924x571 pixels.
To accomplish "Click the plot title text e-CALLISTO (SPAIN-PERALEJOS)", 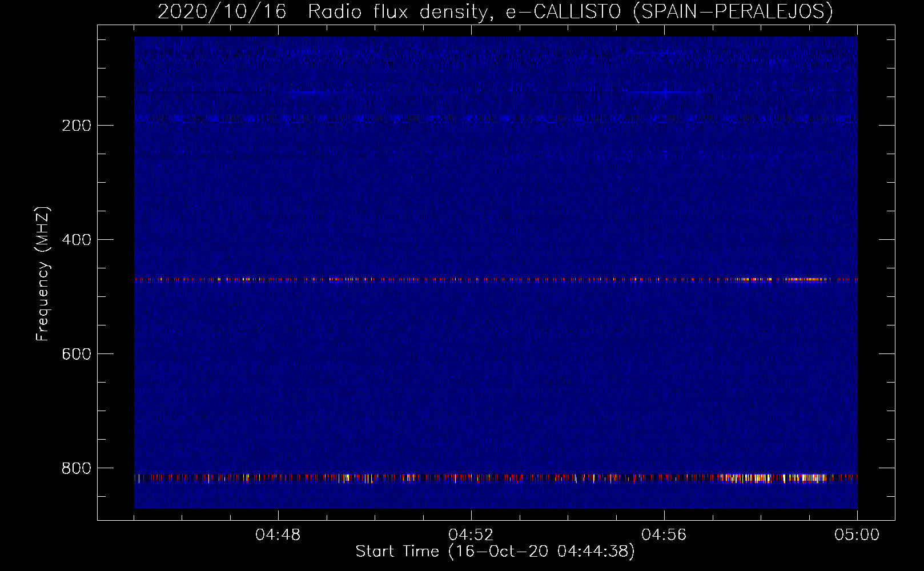I will (x=669, y=11).
